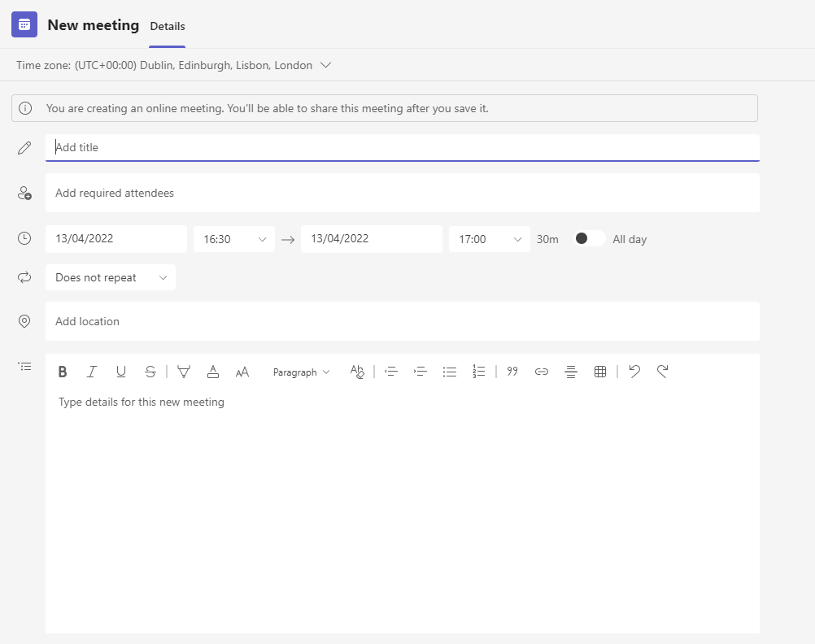
Task: Open the font color picker
Action: click(x=213, y=372)
